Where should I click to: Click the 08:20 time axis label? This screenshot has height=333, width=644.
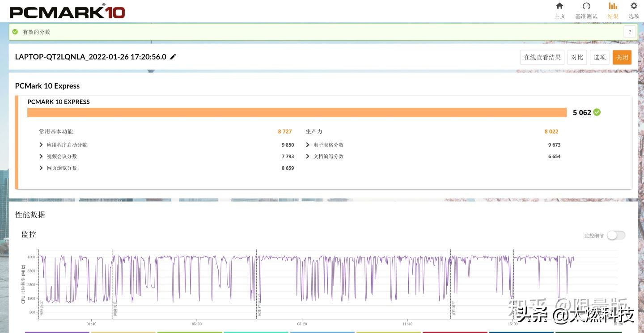302,324
